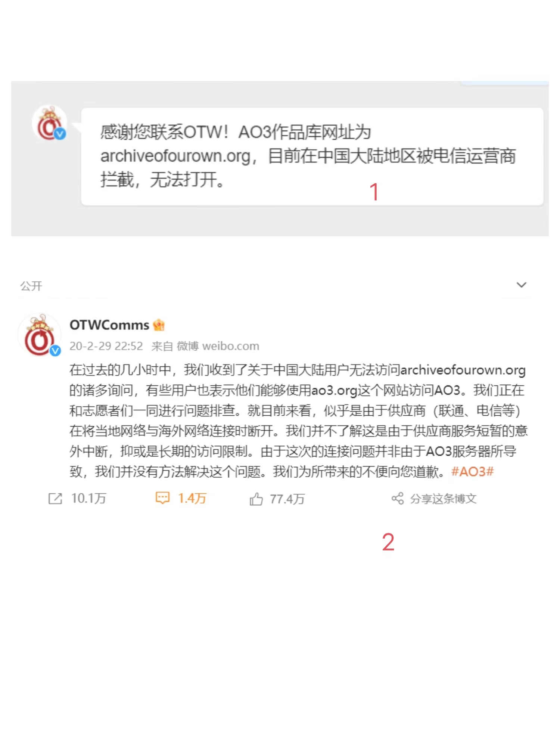
Task: Open the OTWComms username link
Action: pyautogui.click(x=109, y=325)
